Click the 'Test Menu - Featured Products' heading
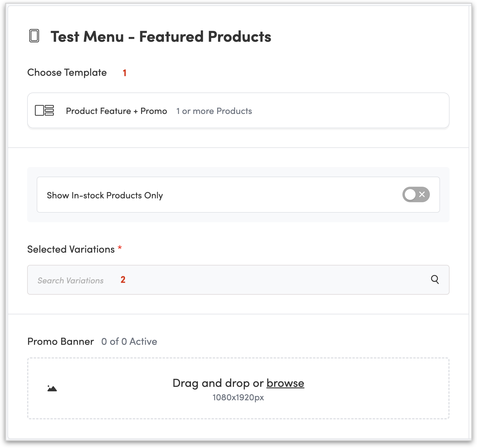Screen dimensions: 477x448 point(161,37)
